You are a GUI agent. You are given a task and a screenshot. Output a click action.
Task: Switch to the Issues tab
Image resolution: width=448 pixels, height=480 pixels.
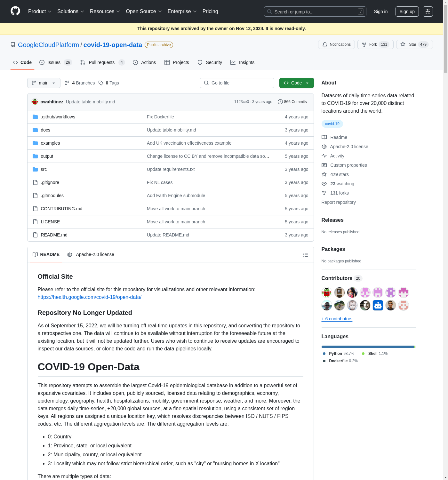click(x=56, y=62)
